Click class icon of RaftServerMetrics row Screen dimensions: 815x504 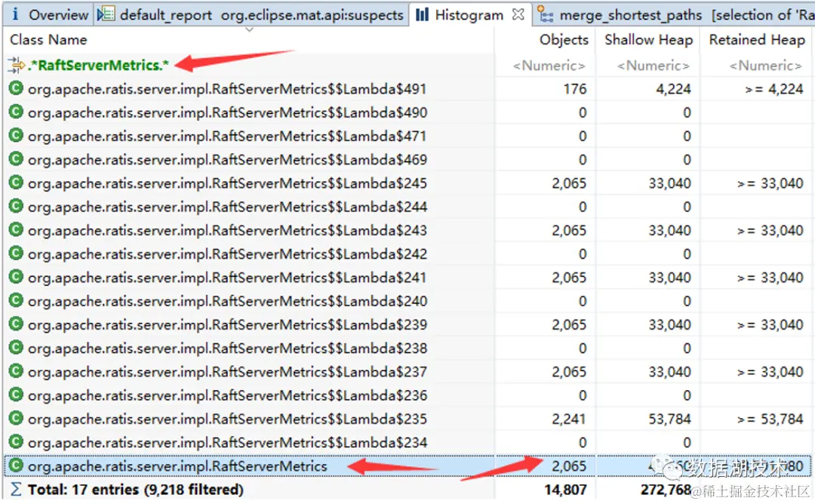[16, 466]
